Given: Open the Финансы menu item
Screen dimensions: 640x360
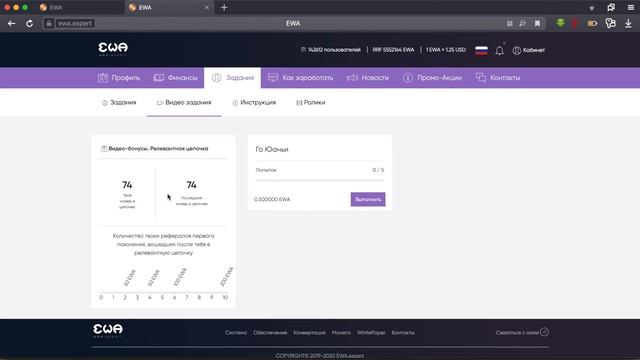Looking at the screenshot, I should pyautogui.click(x=176, y=78).
